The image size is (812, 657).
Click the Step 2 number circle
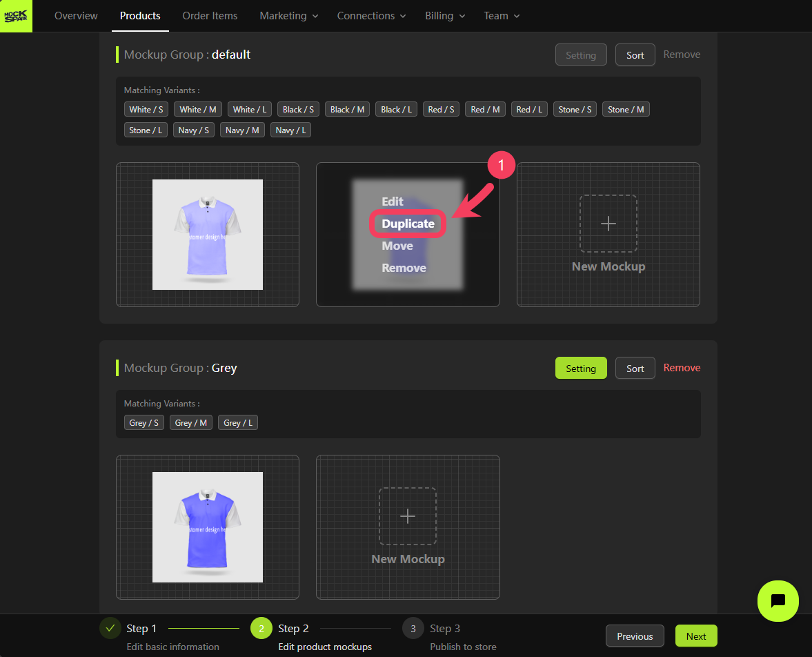pyautogui.click(x=261, y=628)
